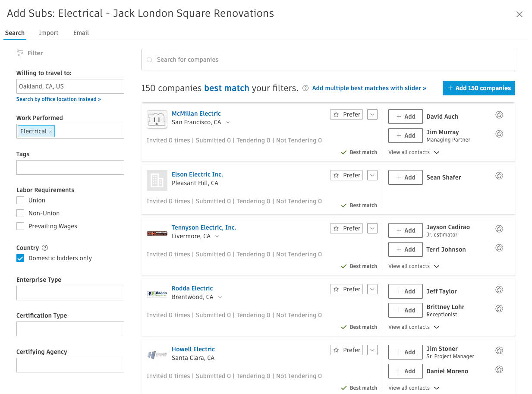Click Search by office location instead link
Screen dimensions: 532x394
click(59, 99)
